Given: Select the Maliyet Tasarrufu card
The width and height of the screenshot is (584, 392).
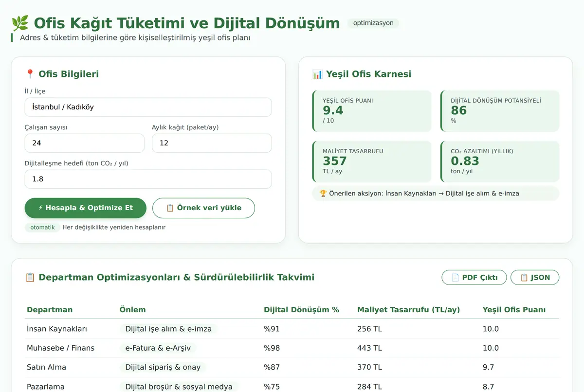Looking at the screenshot, I should (372, 161).
